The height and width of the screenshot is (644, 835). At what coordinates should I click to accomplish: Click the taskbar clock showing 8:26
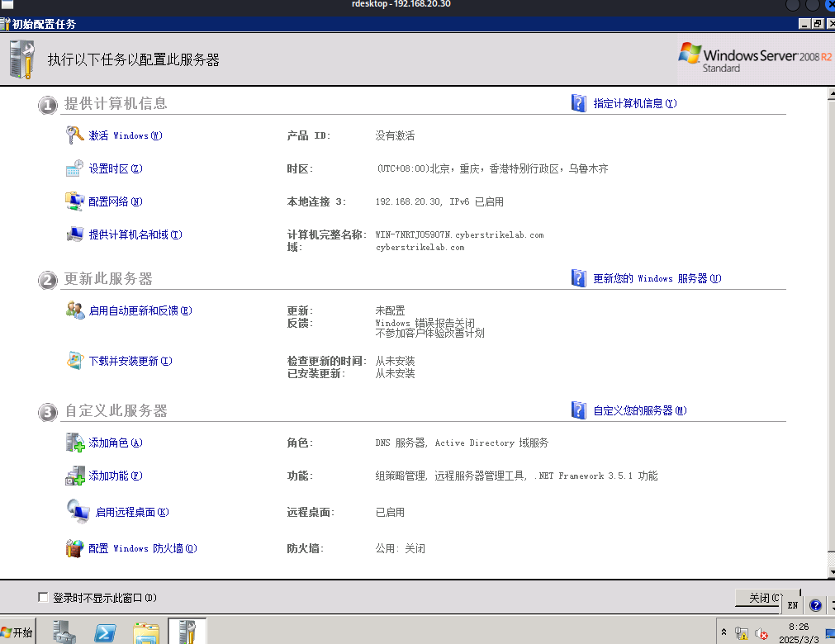tap(799, 633)
